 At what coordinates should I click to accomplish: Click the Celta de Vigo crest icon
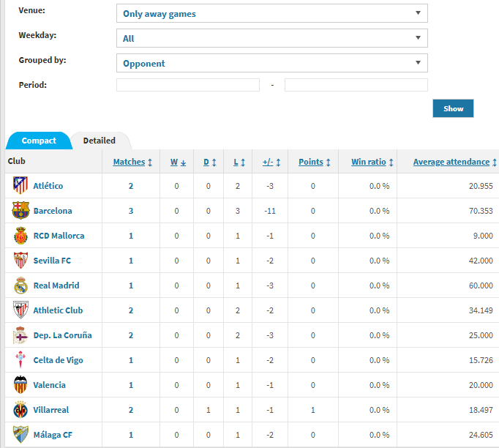(20, 360)
